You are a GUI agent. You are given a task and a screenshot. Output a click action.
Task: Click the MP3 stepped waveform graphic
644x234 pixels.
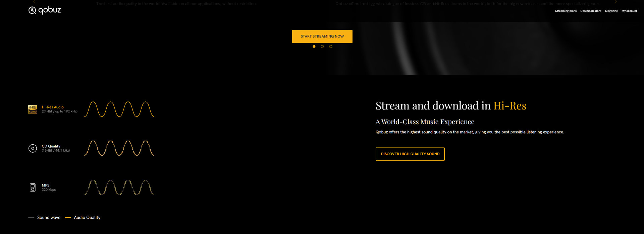(x=119, y=187)
